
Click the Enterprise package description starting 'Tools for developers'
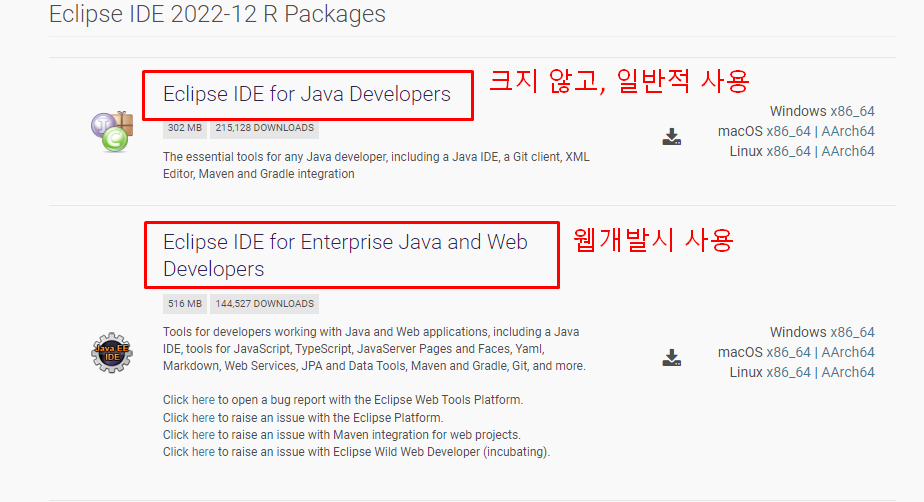374,349
